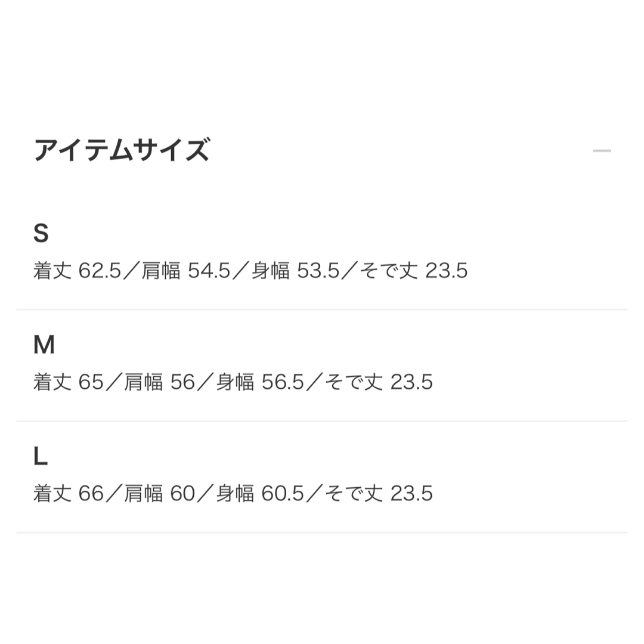Screen dimensions: 644x644
Task: Click the divider line below the L row
Action: (x=322, y=532)
